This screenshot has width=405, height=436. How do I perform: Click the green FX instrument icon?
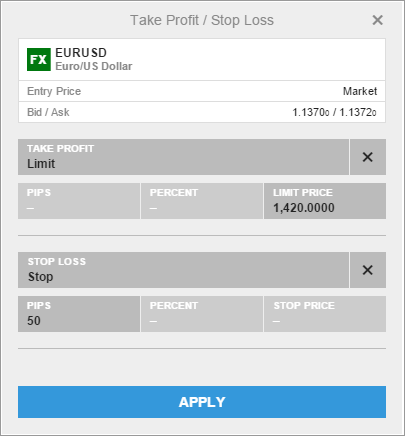tap(39, 59)
